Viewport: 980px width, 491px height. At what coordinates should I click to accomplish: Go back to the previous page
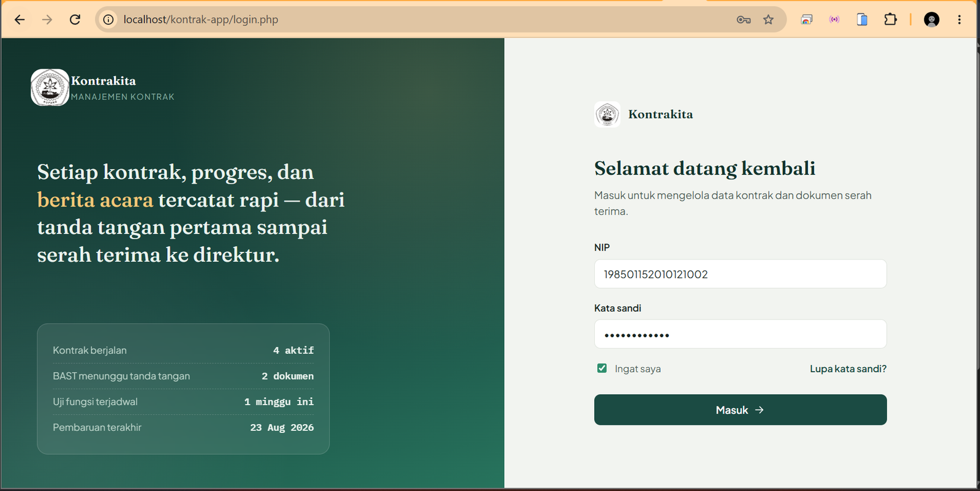[20, 20]
